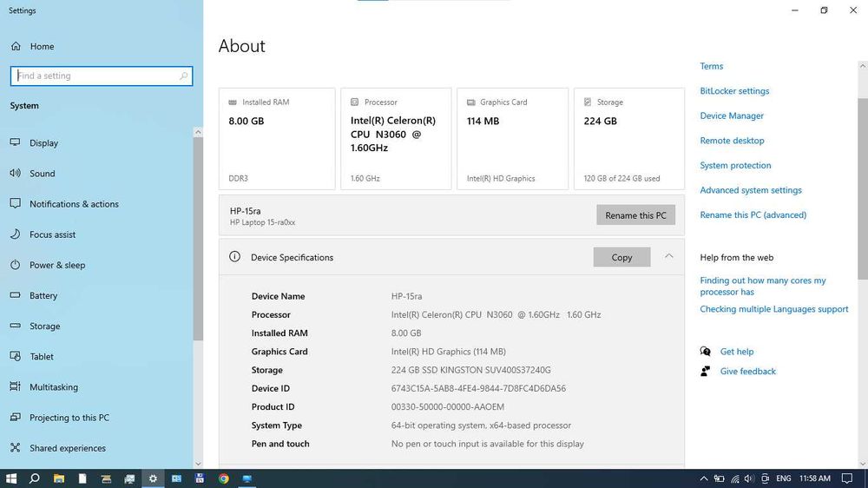The height and width of the screenshot is (488, 868).
Task: Open the Windows Start menu
Action: [11, 478]
